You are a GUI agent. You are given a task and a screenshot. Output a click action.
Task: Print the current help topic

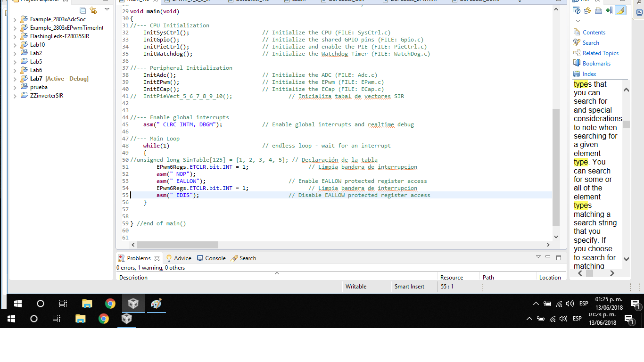coord(598,10)
